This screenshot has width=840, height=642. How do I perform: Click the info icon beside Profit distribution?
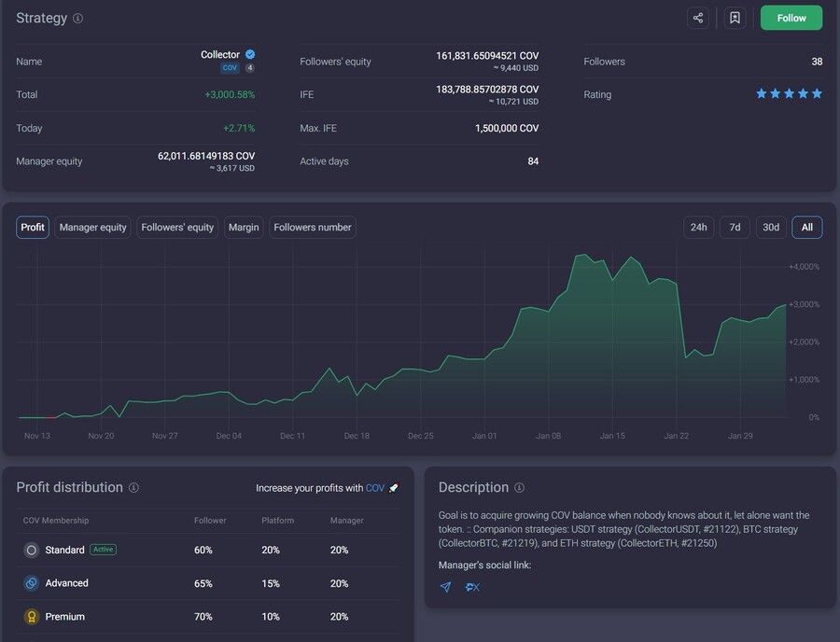point(133,488)
